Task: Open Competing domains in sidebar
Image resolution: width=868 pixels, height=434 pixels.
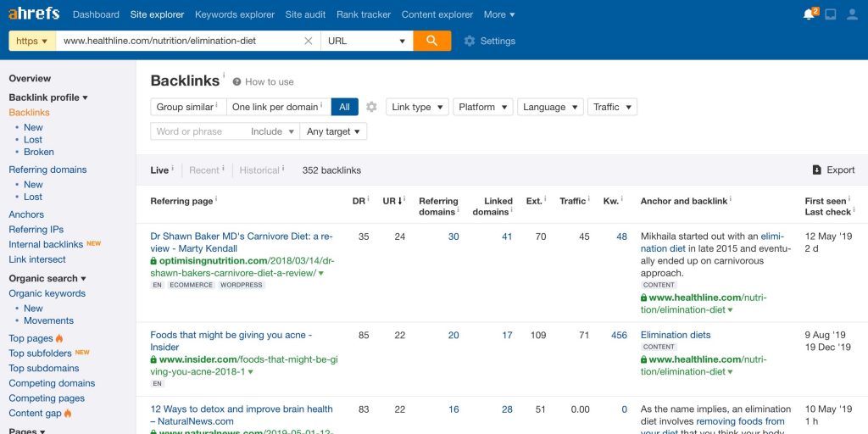Action: 52,383
